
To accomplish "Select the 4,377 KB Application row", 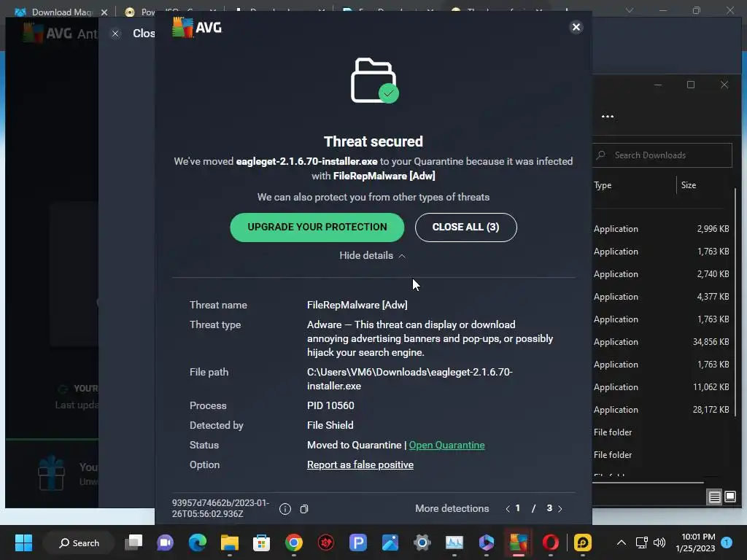I will (x=661, y=297).
